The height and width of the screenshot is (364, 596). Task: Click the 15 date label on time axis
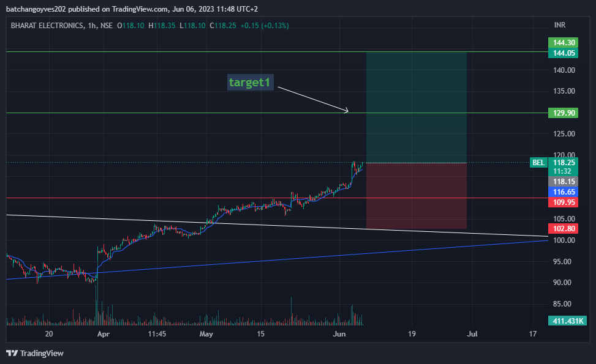pyautogui.click(x=260, y=334)
